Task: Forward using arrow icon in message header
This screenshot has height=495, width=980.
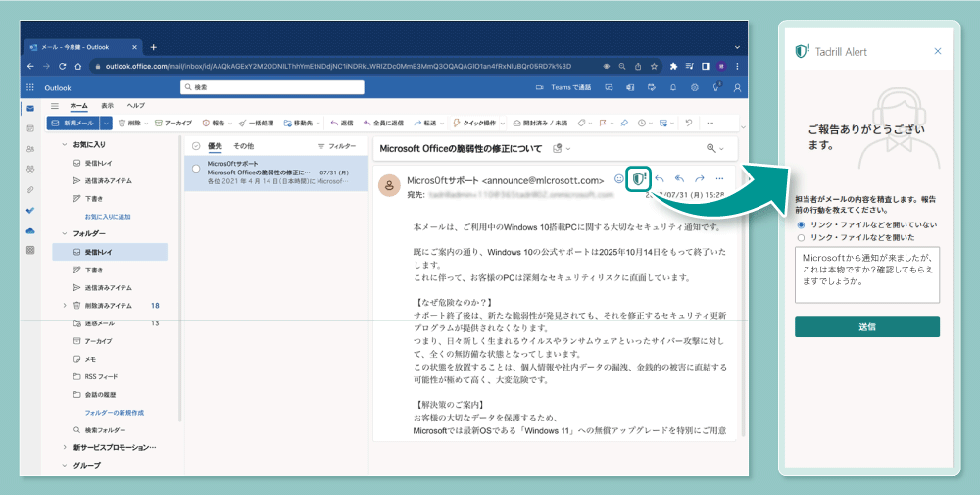Action: [x=700, y=178]
